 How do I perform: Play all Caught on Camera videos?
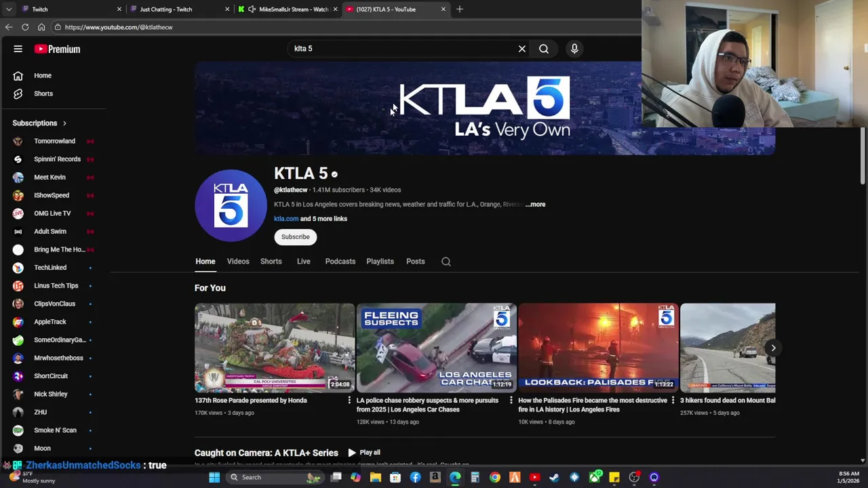(x=364, y=453)
